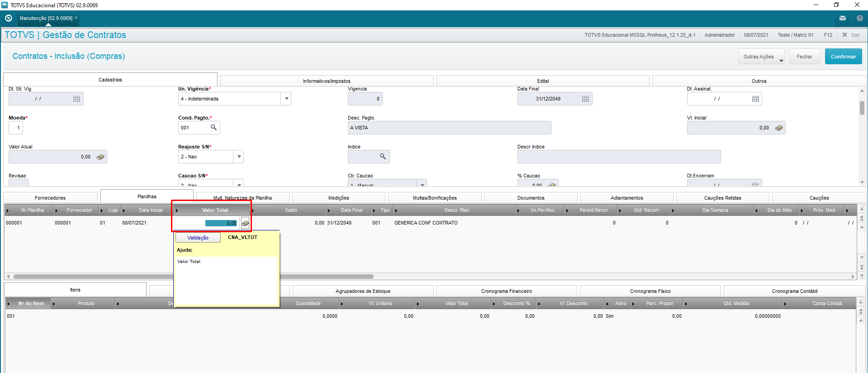Click Validação button in help popup

click(x=198, y=238)
